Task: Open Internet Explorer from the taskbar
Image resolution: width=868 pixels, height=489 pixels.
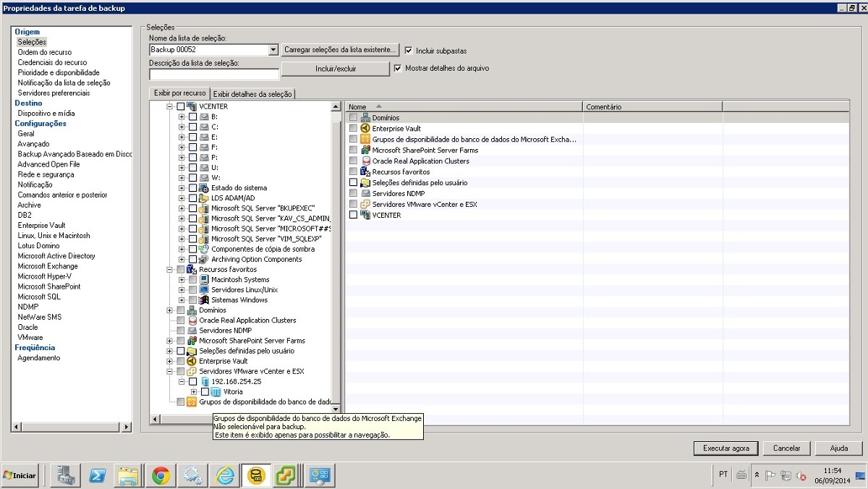Action: [224, 475]
